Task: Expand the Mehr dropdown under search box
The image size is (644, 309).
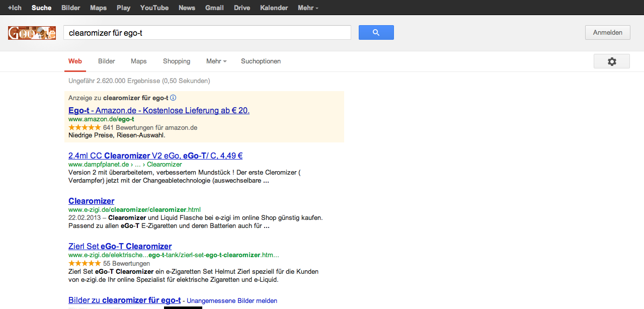Action: click(x=216, y=61)
